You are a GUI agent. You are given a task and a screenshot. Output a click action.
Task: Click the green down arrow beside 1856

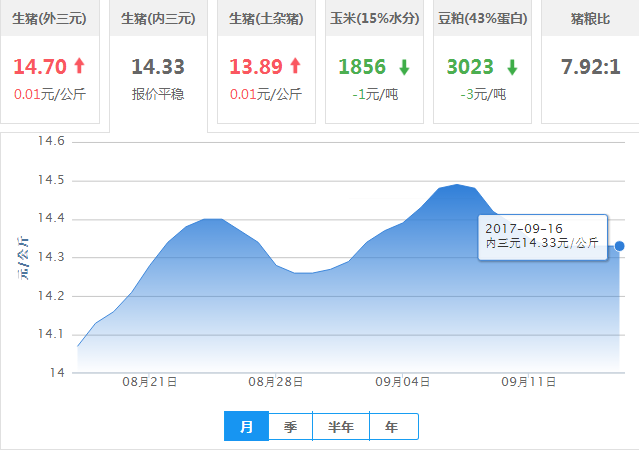404,67
